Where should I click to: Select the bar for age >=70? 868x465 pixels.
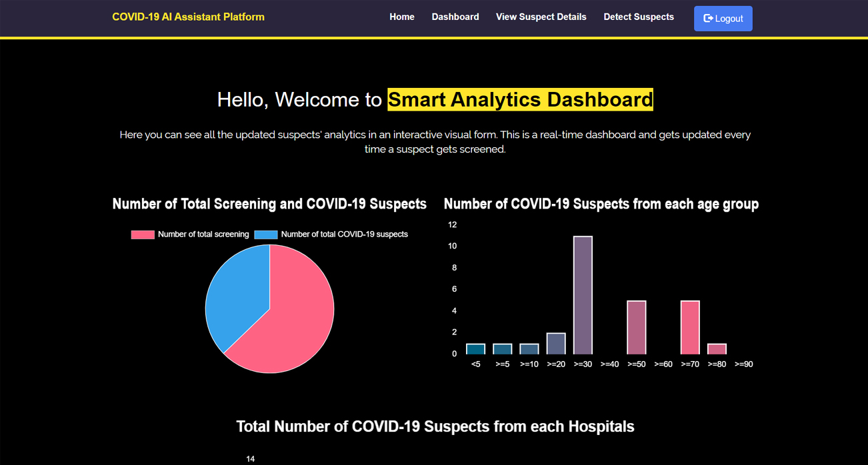pyautogui.click(x=690, y=327)
